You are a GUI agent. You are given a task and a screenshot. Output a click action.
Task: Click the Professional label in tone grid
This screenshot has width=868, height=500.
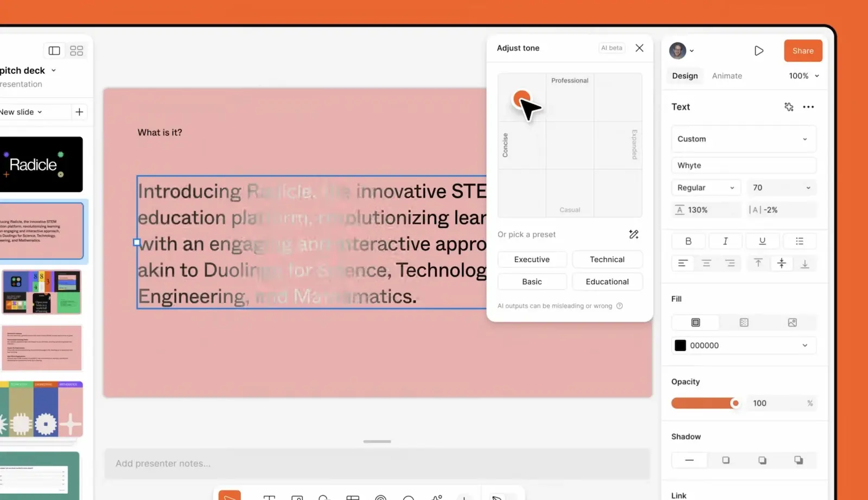(x=570, y=80)
